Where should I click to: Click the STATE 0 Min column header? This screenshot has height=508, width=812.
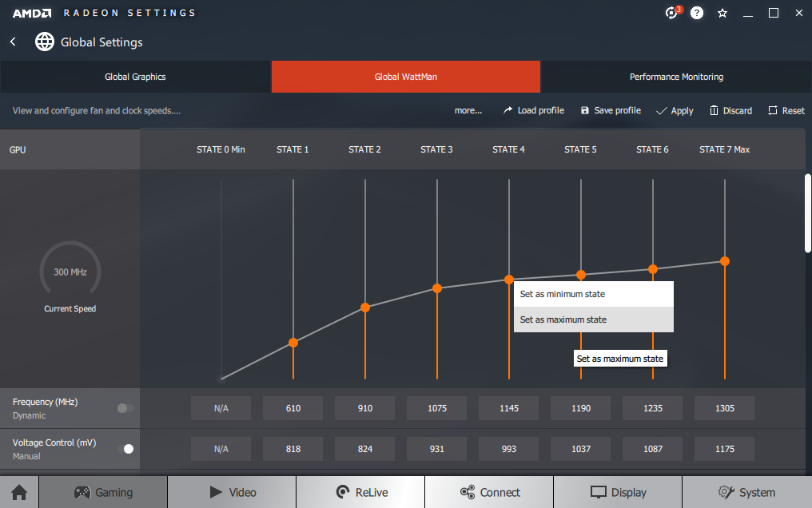click(x=221, y=149)
